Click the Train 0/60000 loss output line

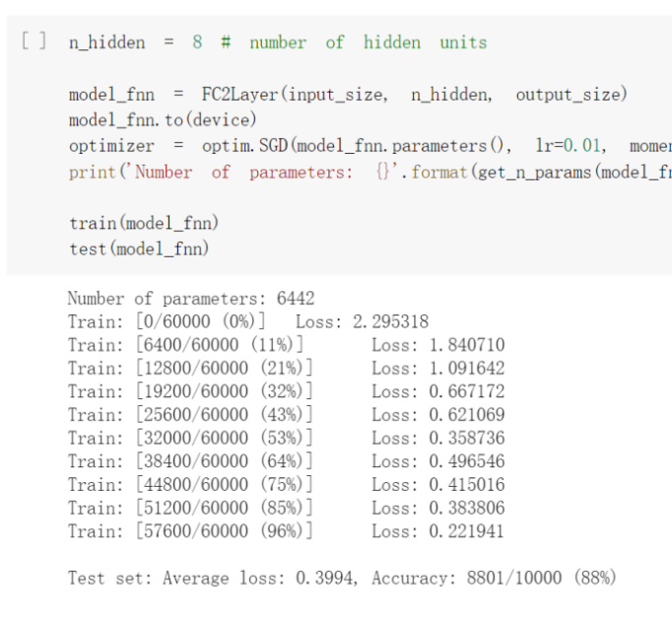247,321
